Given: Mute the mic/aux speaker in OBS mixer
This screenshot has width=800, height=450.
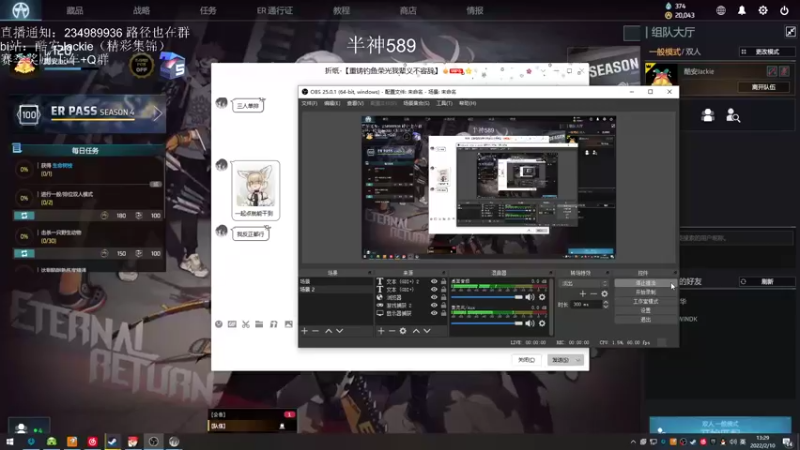Looking at the screenshot, I should (530, 323).
